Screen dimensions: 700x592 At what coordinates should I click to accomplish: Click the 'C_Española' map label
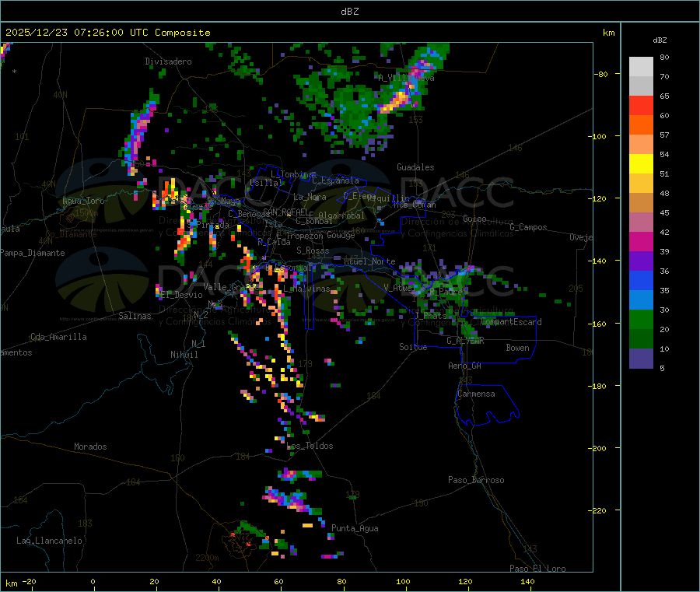(x=335, y=180)
